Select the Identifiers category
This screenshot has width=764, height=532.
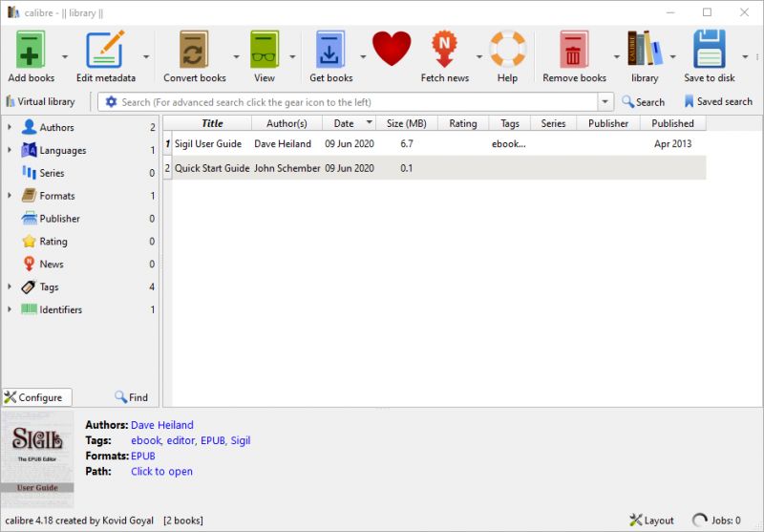(x=60, y=309)
